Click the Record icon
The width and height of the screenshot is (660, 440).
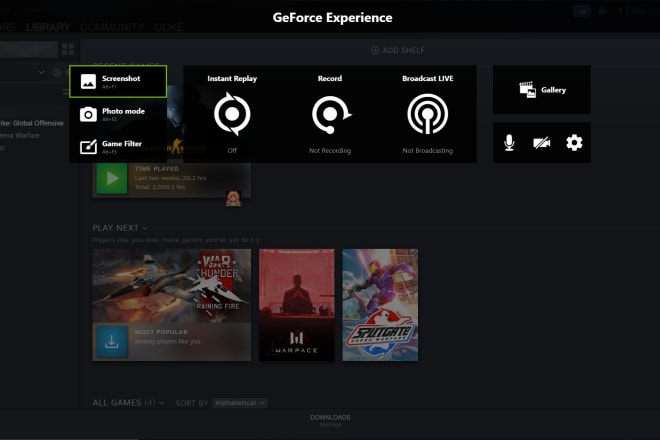331,115
